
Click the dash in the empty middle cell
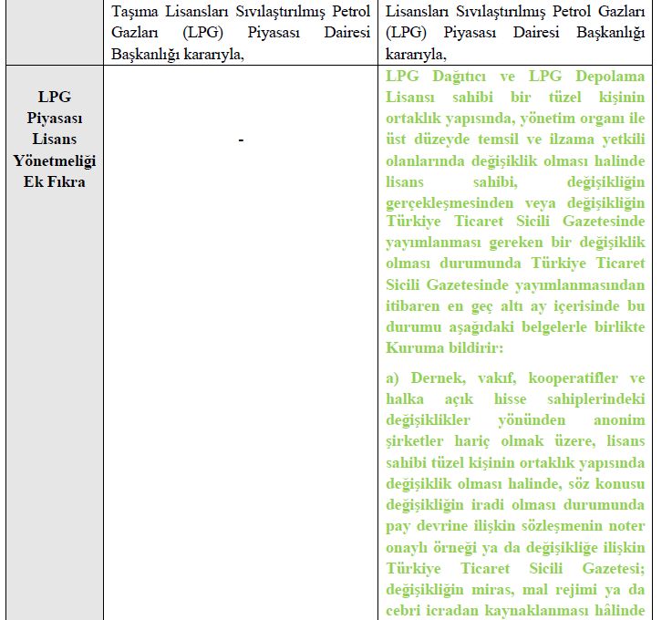pyautogui.click(x=240, y=139)
